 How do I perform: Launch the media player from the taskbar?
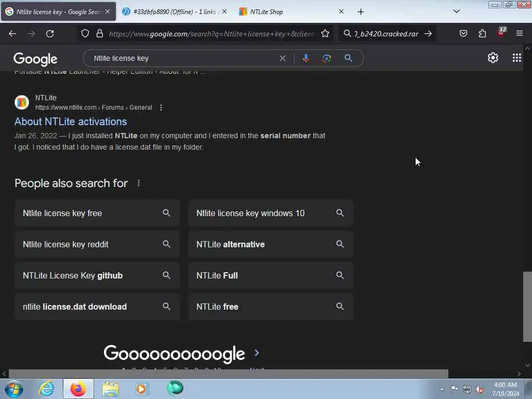142,389
